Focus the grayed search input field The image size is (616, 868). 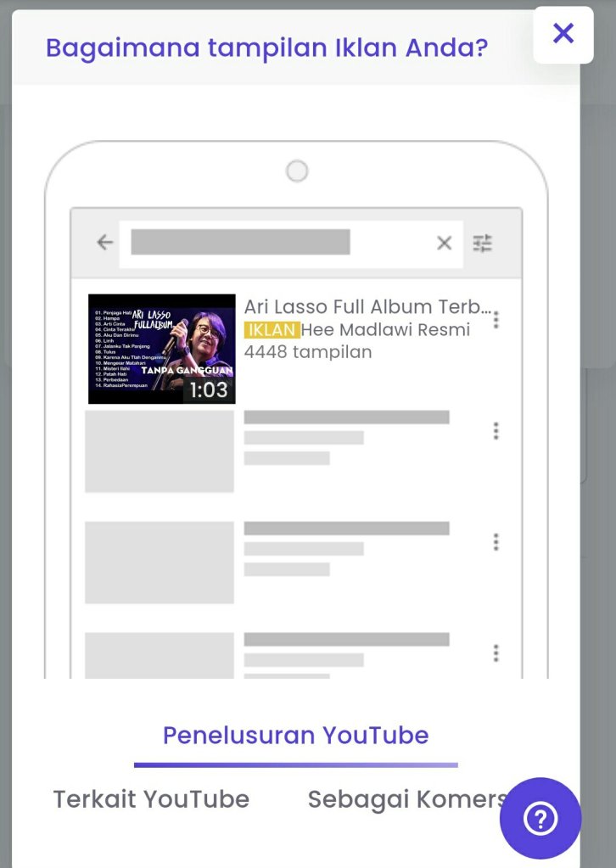pos(240,243)
